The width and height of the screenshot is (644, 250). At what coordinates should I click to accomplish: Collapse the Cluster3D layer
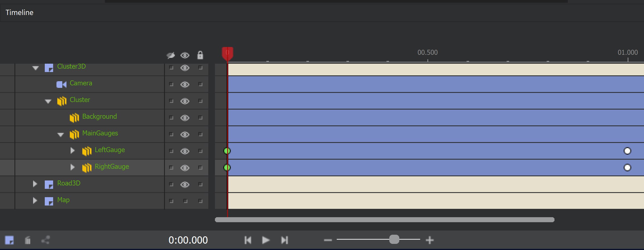coord(36,68)
